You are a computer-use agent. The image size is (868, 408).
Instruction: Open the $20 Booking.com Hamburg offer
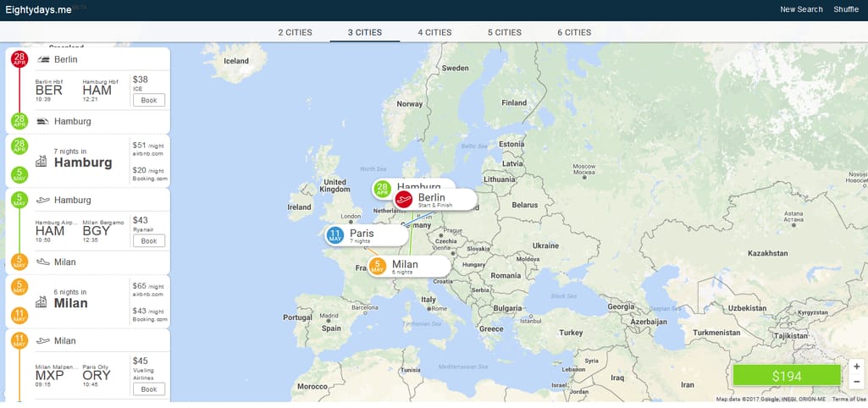[149, 174]
